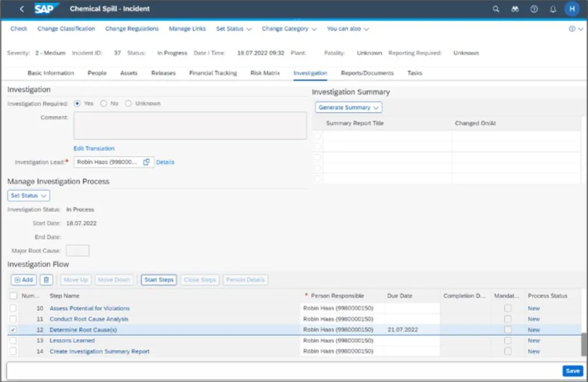
Task: Open Assess Potential for Violations step
Action: [90, 308]
